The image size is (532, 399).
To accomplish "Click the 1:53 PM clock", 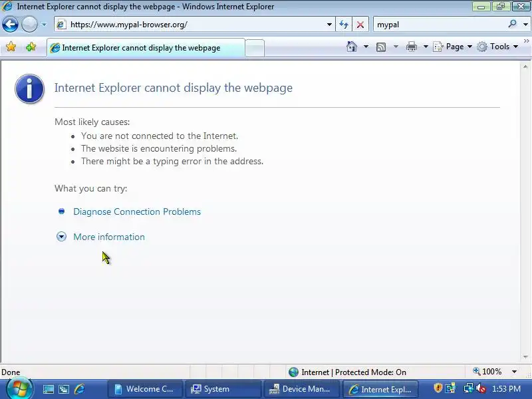I will point(507,389).
